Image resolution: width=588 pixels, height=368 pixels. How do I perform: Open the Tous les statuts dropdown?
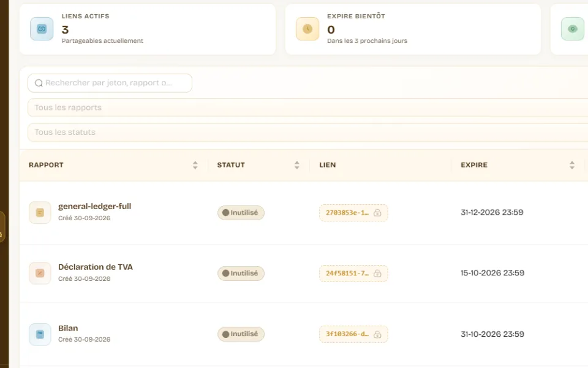(x=307, y=132)
